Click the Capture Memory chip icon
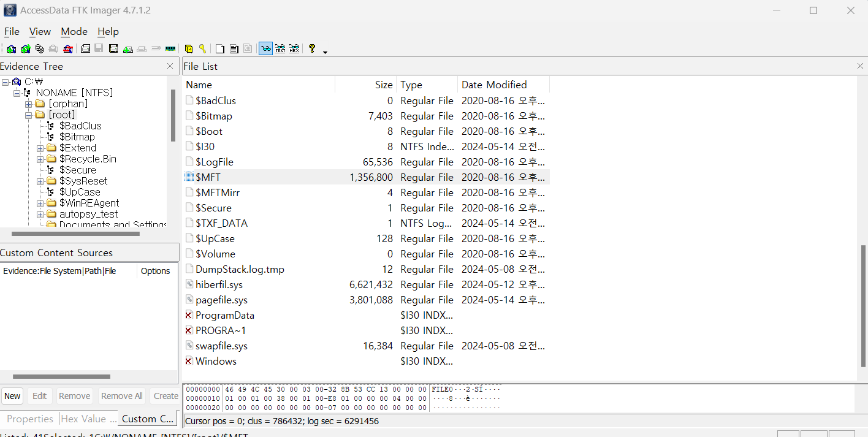Screen dimensions: 868x437 coord(170,48)
